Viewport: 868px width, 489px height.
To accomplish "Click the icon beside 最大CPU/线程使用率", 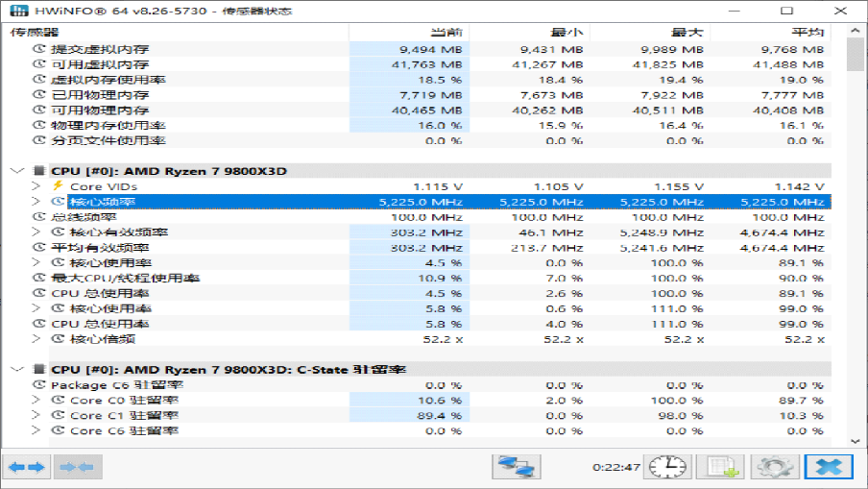I will click(x=38, y=278).
